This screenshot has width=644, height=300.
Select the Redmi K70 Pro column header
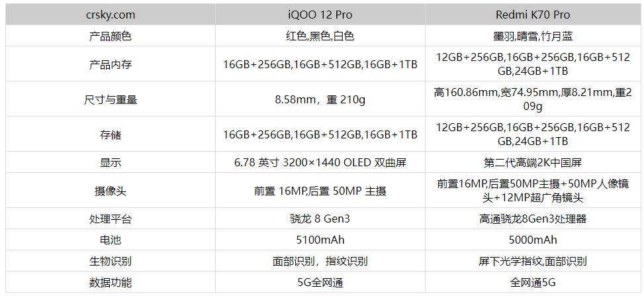tap(533, 14)
